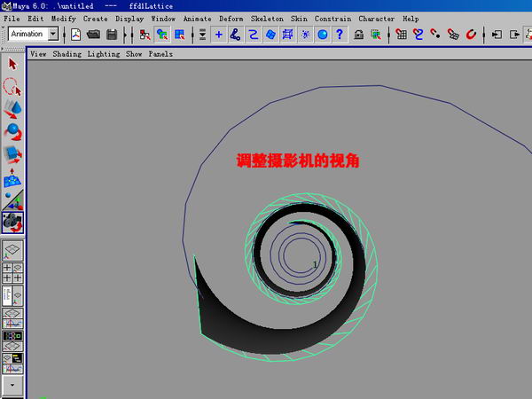Enable snap to curves

[x=419, y=35]
